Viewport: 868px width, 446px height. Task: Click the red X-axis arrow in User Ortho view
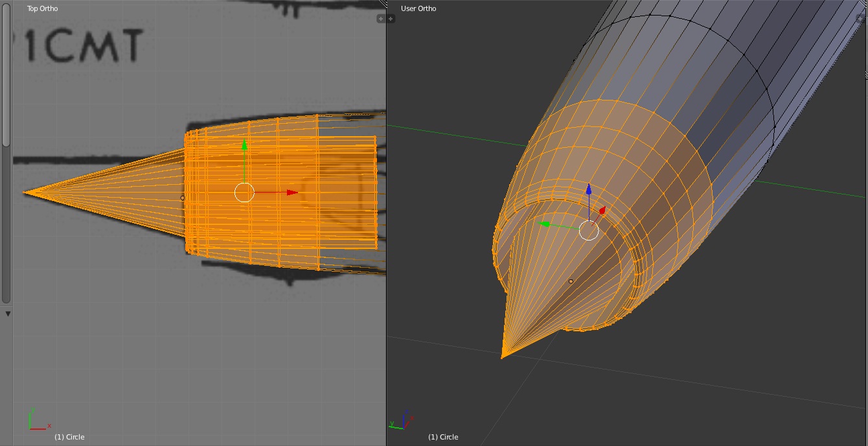(x=602, y=211)
